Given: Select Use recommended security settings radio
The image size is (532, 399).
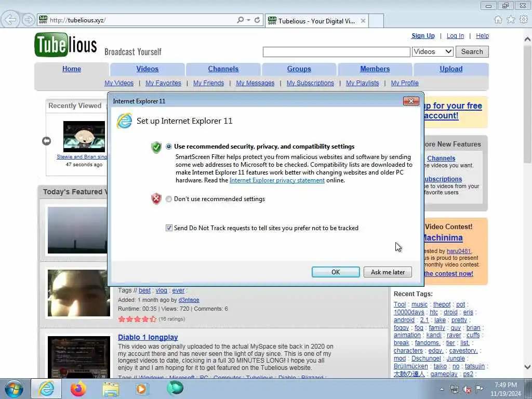Looking at the screenshot, I should pyautogui.click(x=169, y=147).
